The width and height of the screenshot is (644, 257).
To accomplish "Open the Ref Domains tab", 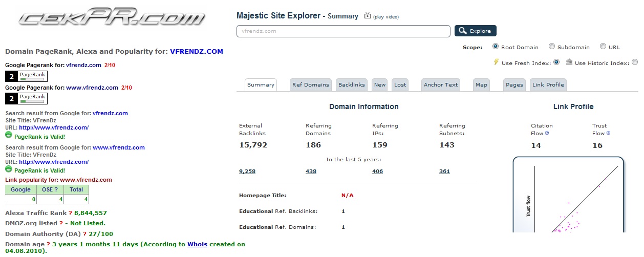I will 311,85.
